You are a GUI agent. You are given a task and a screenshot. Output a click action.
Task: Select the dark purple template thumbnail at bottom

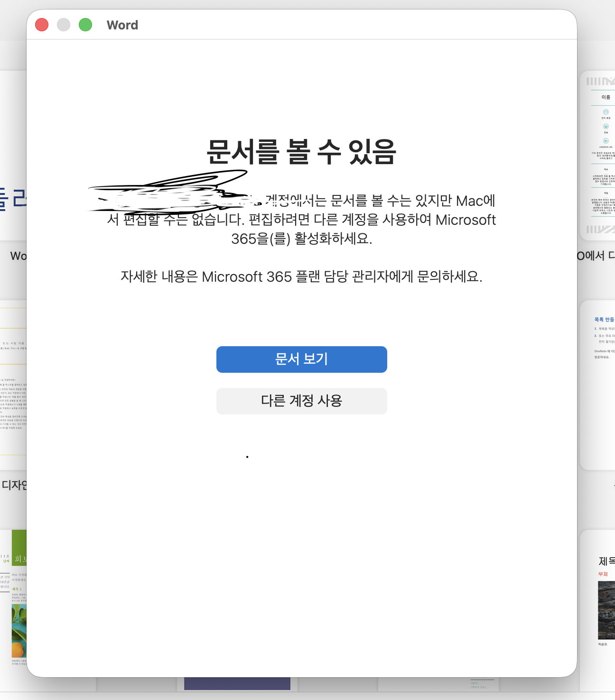[237, 683]
